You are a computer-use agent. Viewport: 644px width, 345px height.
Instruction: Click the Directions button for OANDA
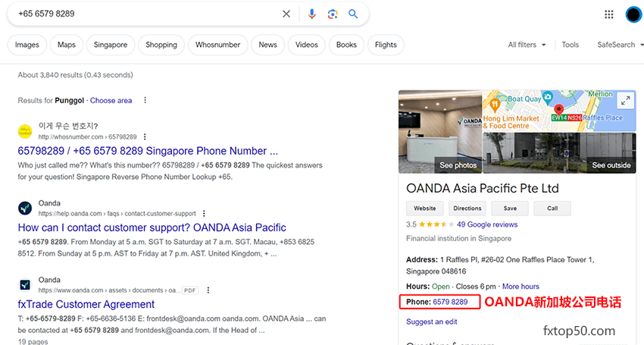467,209
